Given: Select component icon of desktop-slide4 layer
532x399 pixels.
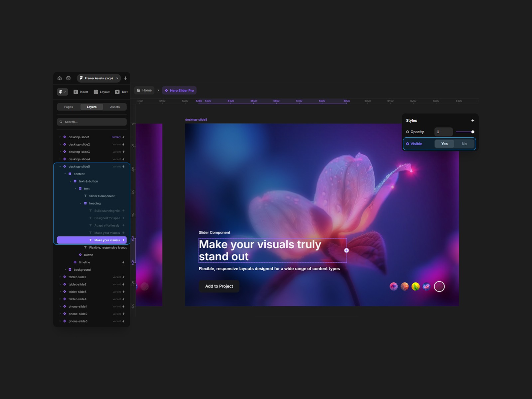Looking at the screenshot, I should (x=65, y=159).
